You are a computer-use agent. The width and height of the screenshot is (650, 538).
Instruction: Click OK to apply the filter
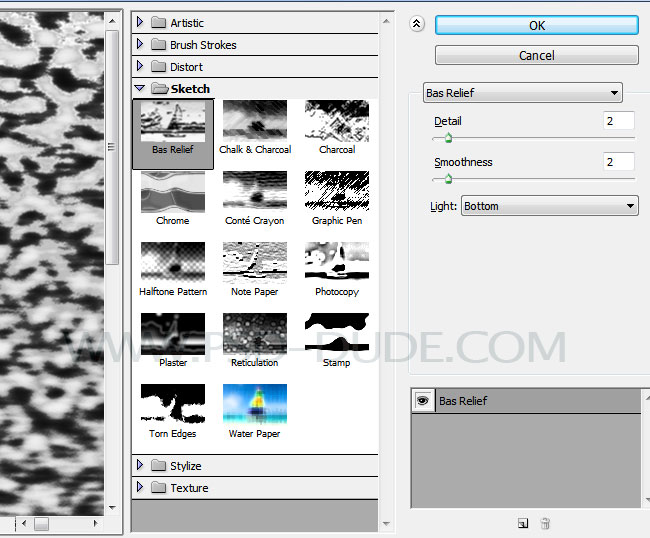(536, 26)
